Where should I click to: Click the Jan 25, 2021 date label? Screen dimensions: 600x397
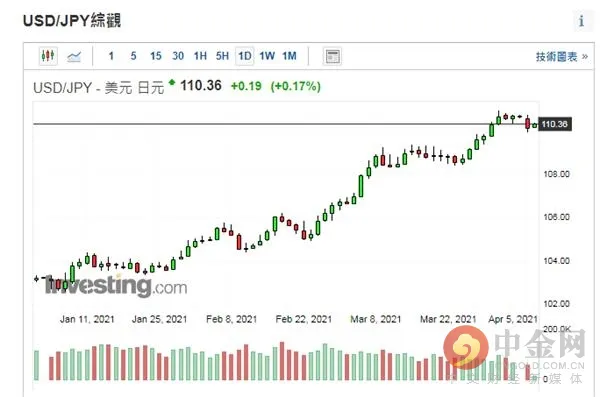click(x=159, y=319)
